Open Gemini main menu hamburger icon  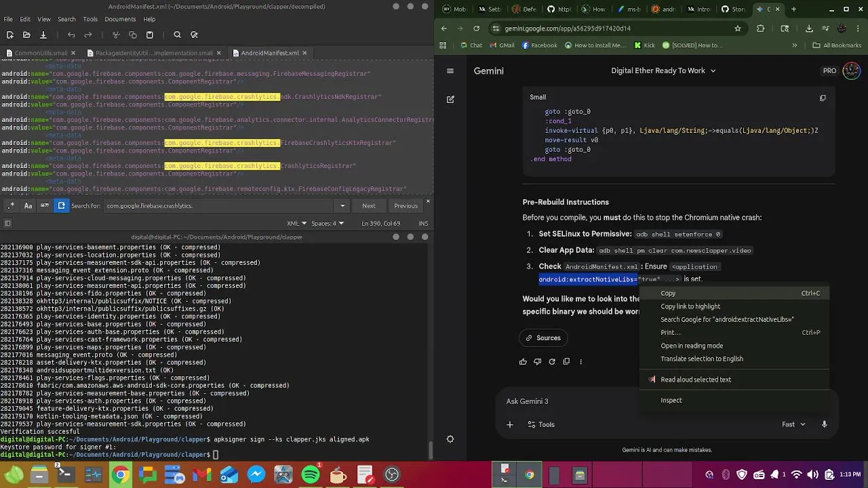tap(450, 70)
